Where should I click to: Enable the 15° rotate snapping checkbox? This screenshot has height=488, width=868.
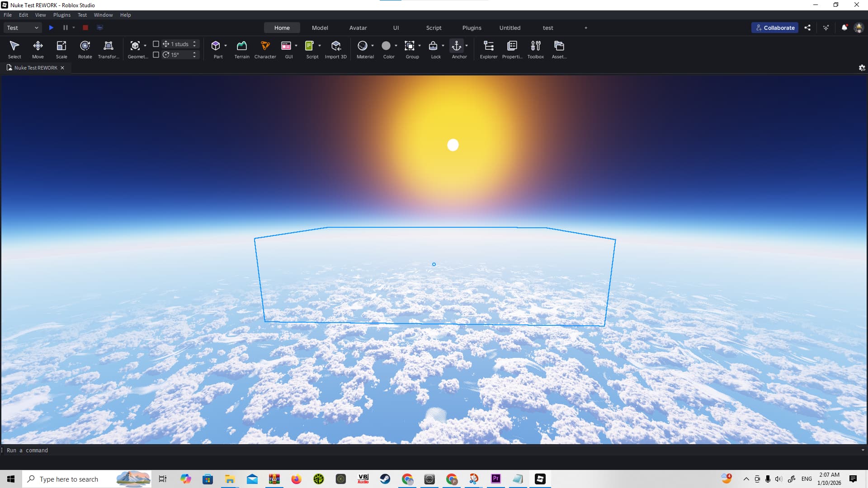[156, 55]
